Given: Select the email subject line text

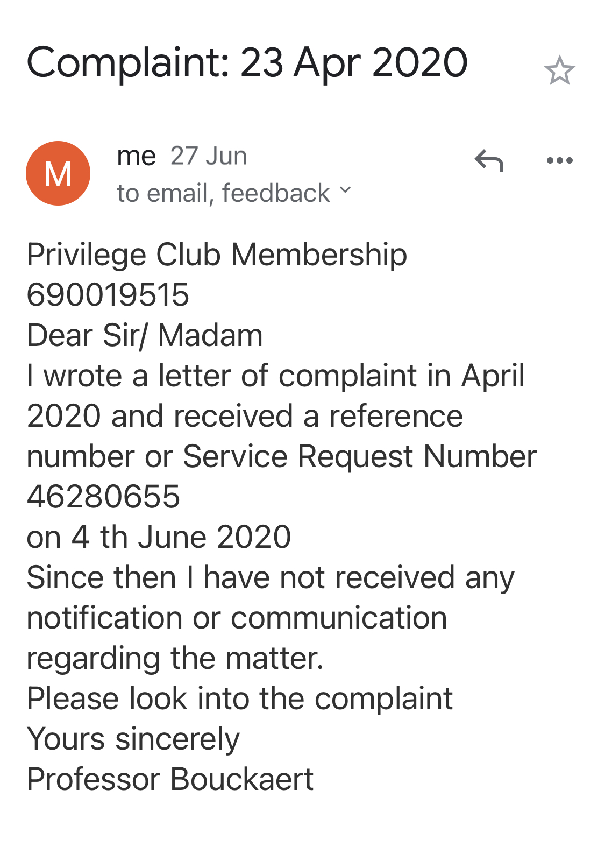Looking at the screenshot, I should tap(246, 63).
